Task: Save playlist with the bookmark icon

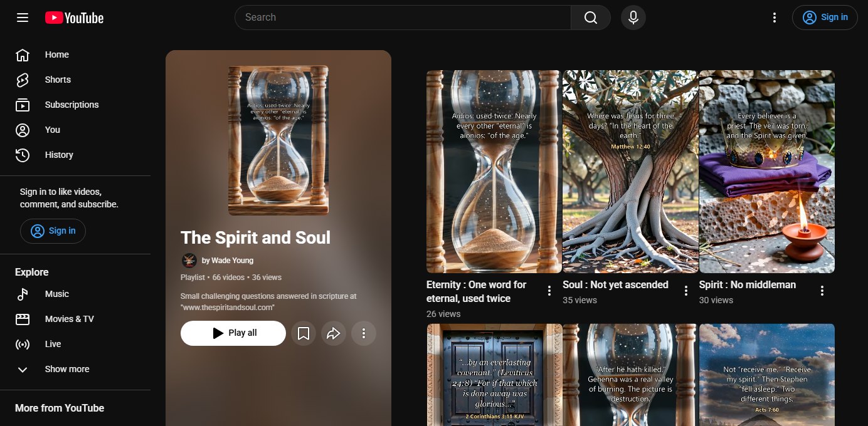Action: click(304, 333)
